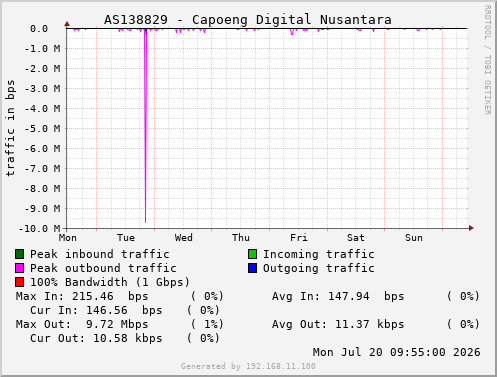Click the -1.0 M y-axis label
Screen dimensions: 497x377
(43, 49)
